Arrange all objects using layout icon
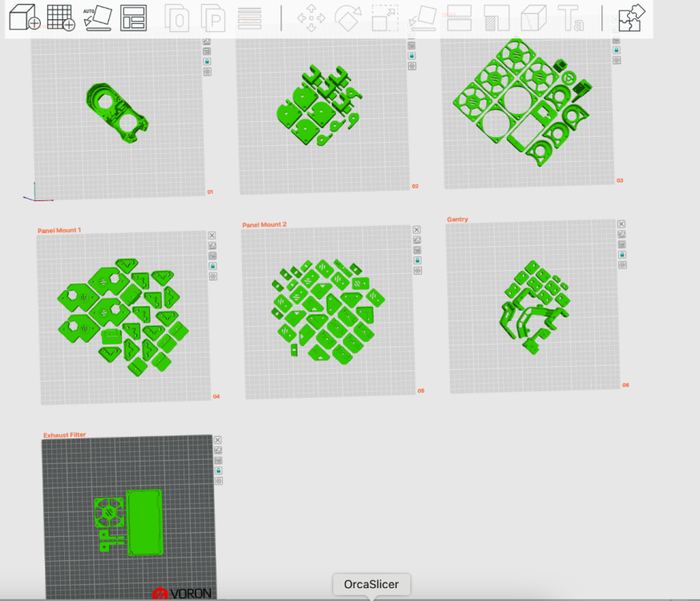 [x=133, y=18]
